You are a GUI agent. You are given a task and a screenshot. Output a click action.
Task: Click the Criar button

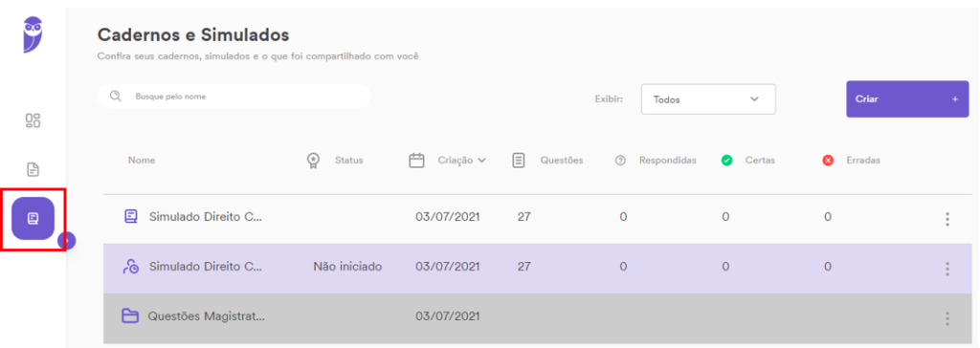907,98
